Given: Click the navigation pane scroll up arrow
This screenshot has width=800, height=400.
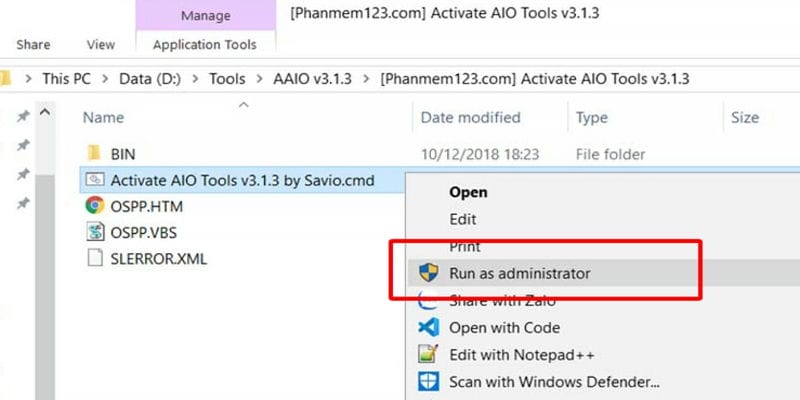Looking at the screenshot, I should click(x=45, y=116).
